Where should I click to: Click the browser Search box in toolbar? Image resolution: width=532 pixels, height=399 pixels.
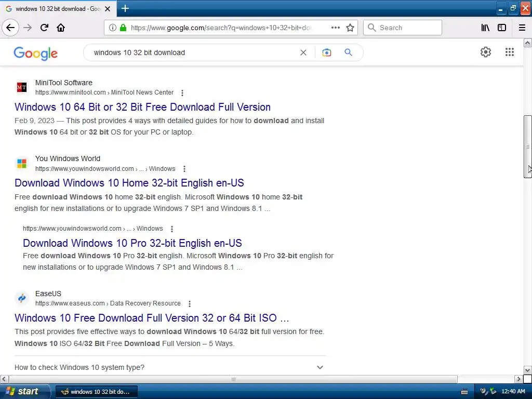(x=403, y=28)
